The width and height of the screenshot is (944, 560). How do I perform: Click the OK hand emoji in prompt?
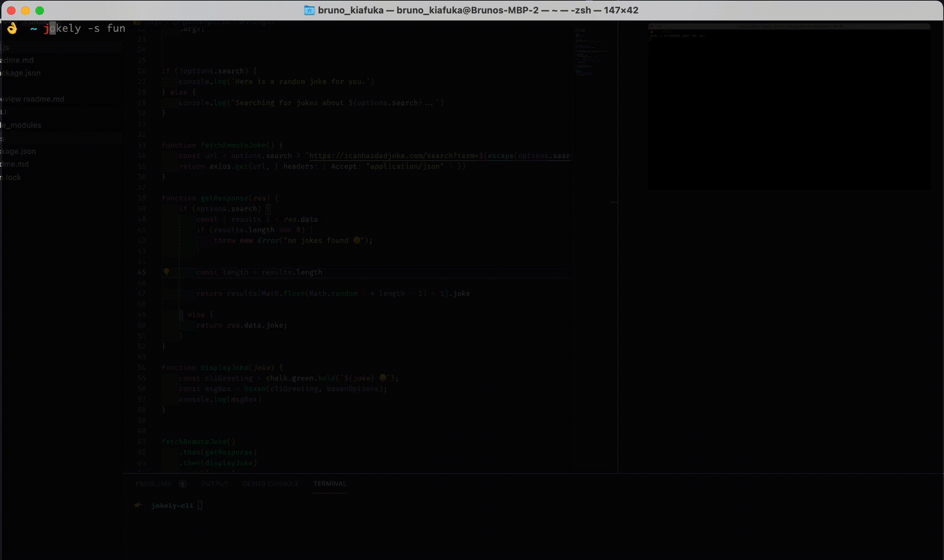[x=12, y=28]
